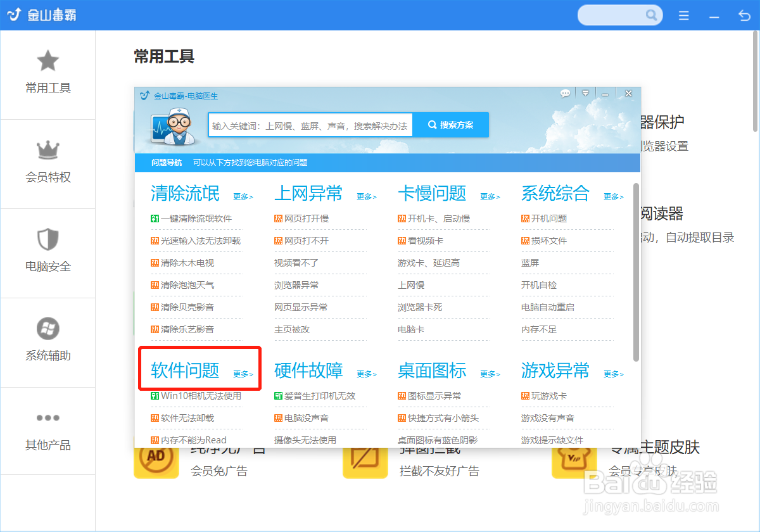Select 清除泡泡天气
This screenshot has height=532, width=760.
click(x=187, y=285)
